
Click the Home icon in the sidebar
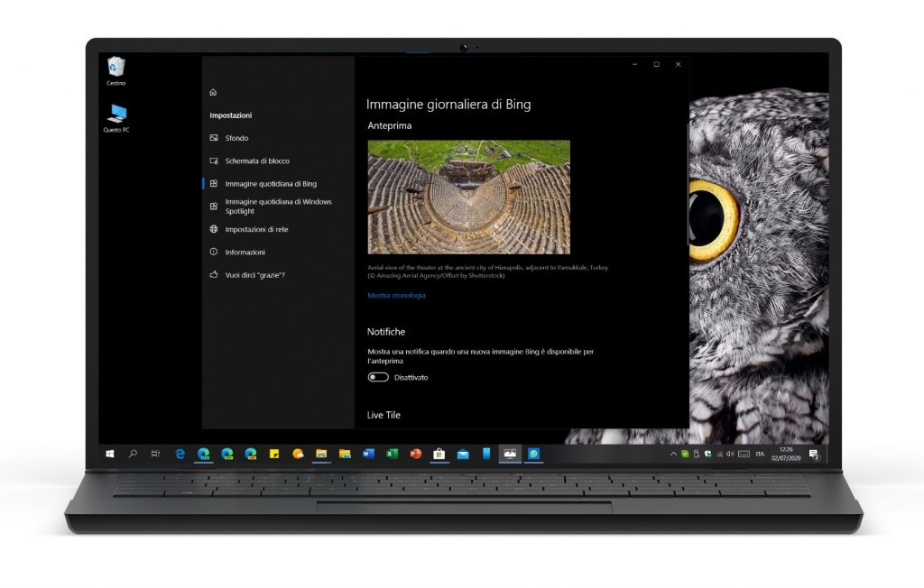pos(213,92)
